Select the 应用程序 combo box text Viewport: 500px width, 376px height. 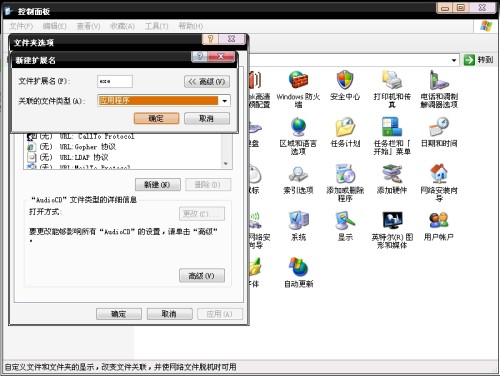158,101
